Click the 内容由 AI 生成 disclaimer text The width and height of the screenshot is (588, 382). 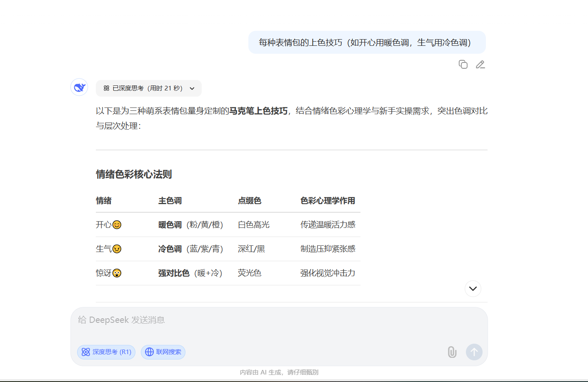click(279, 372)
